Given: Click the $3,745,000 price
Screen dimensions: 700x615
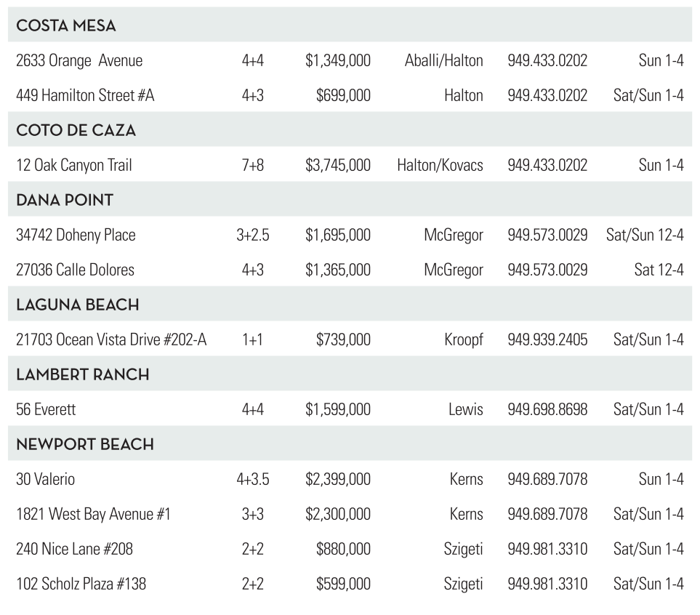Looking at the screenshot, I should [x=338, y=166].
